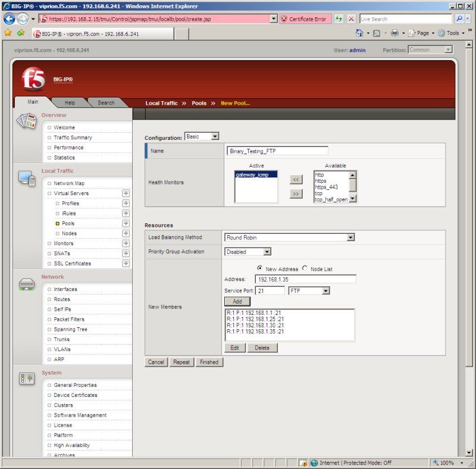Click the Network section device icon
476x469 pixels.
27,284
